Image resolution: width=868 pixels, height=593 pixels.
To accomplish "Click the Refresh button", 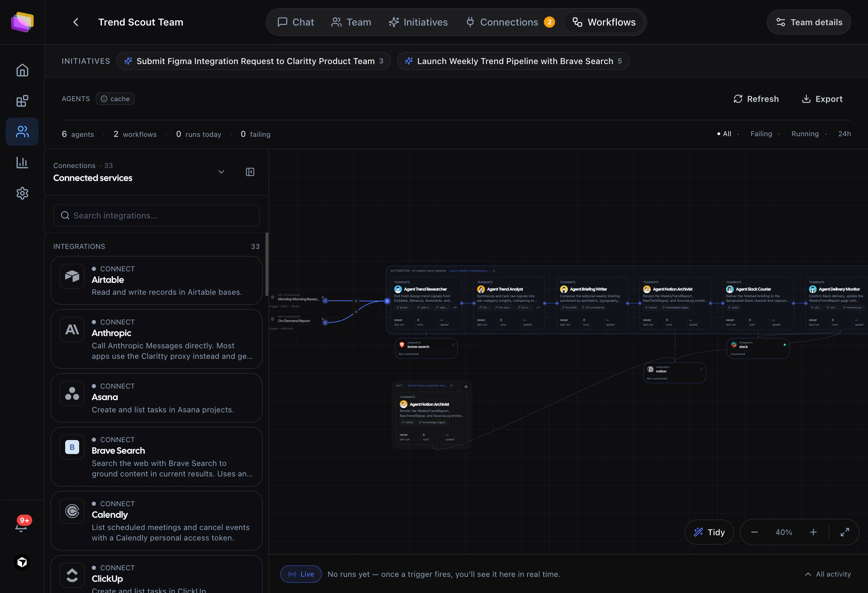I will tap(756, 99).
